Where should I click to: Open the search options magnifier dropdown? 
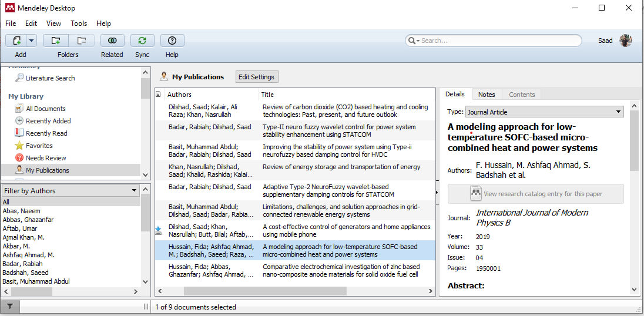click(x=412, y=41)
